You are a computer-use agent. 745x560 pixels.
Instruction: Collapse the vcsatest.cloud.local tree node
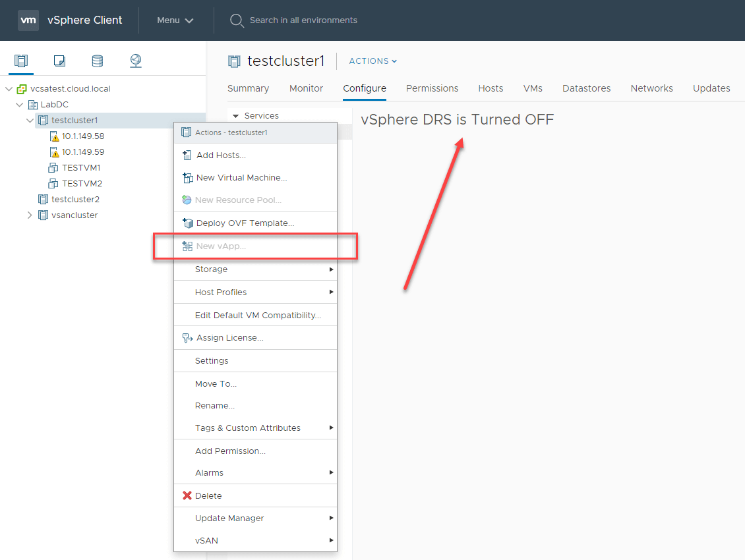click(x=9, y=89)
